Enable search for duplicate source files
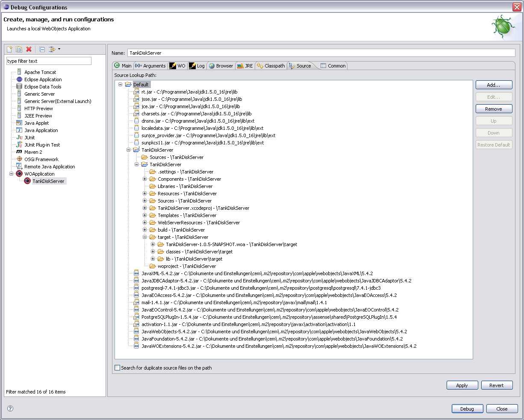524x420 pixels. coord(118,368)
